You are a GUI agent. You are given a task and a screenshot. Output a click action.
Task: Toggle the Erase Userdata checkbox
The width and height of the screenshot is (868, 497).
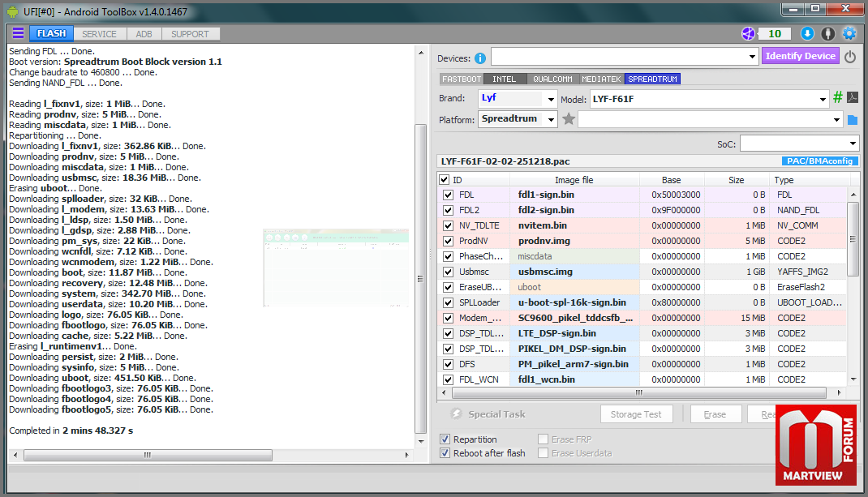(543, 452)
